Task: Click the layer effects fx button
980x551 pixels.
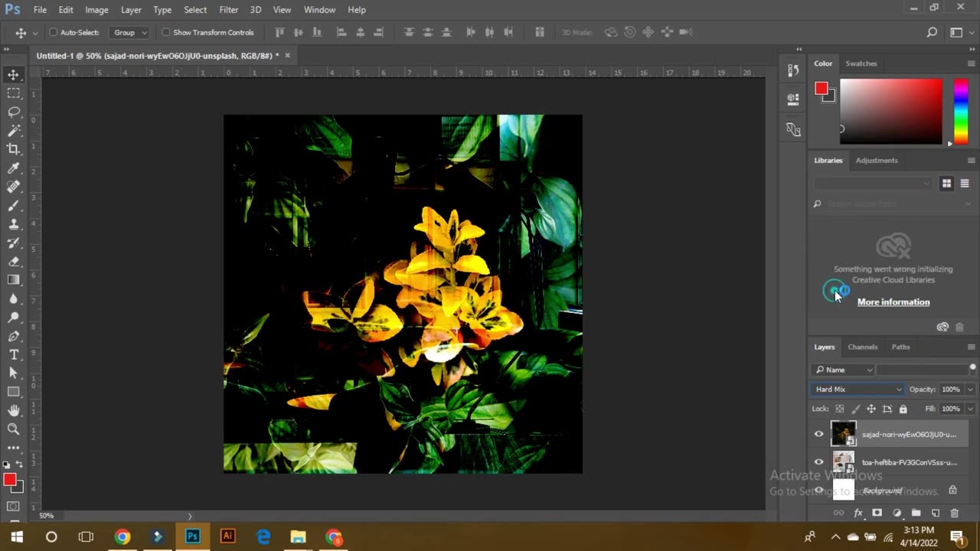Action: 858,513
